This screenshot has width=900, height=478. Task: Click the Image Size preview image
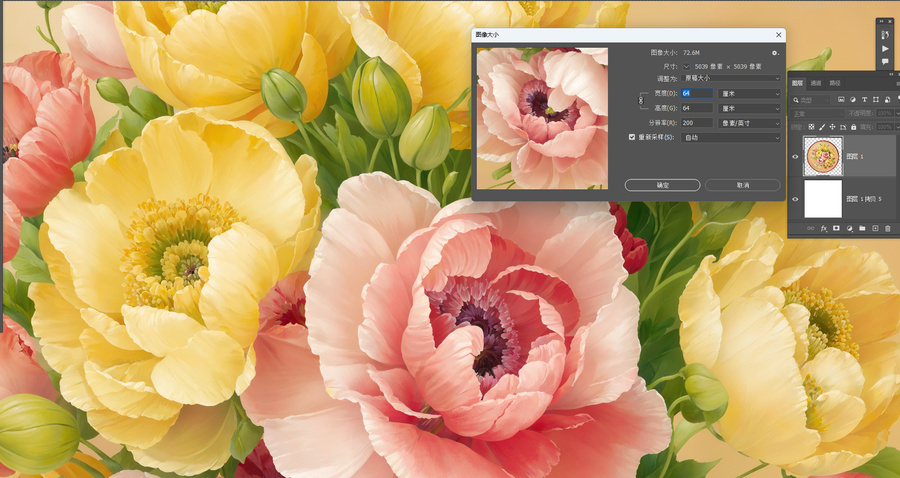(542, 118)
